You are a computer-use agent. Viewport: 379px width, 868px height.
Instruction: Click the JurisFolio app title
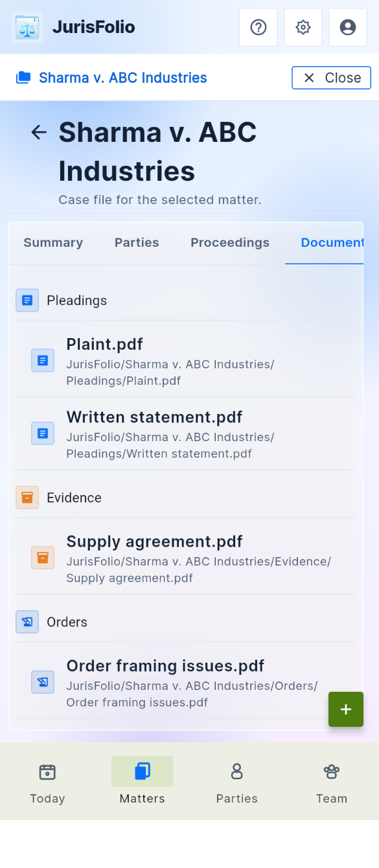(94, 27)
